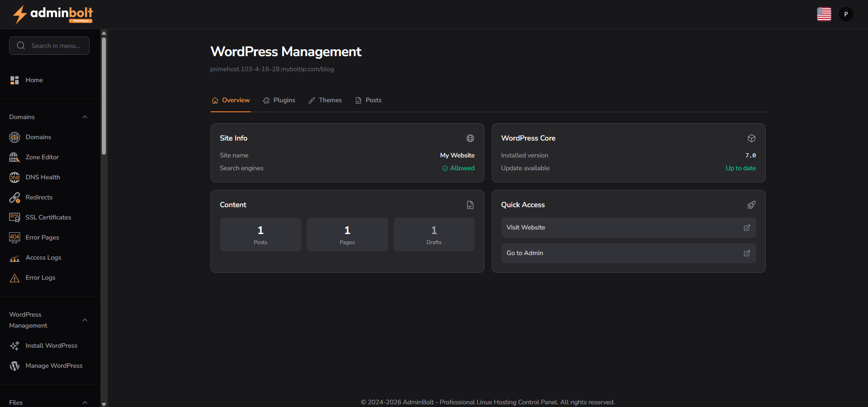The height and width of the screenshot is (407, 868).
Task: Collapse the Files sidebar section
Action: pyautogui.click(x=85, y=402)
